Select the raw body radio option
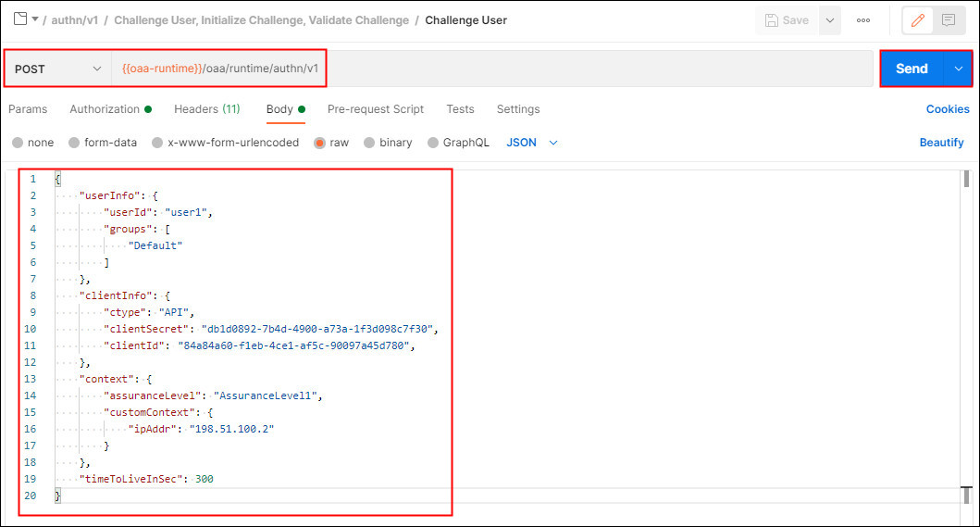The height and width of the screenshot is (527, 980). point(319,143)
